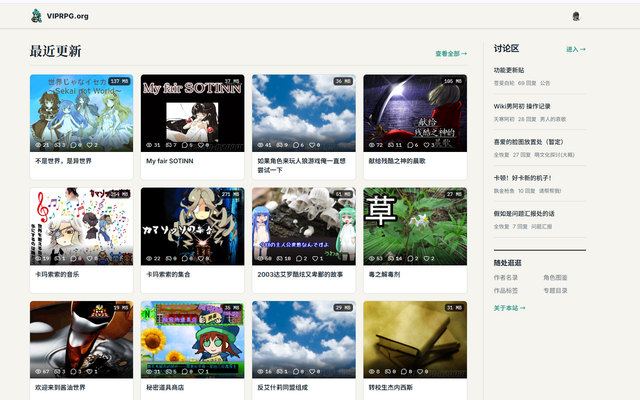Open the 秘密道具商店 sunflower thumbnail
The image size is (640, 400).
[x=193, y=340]
